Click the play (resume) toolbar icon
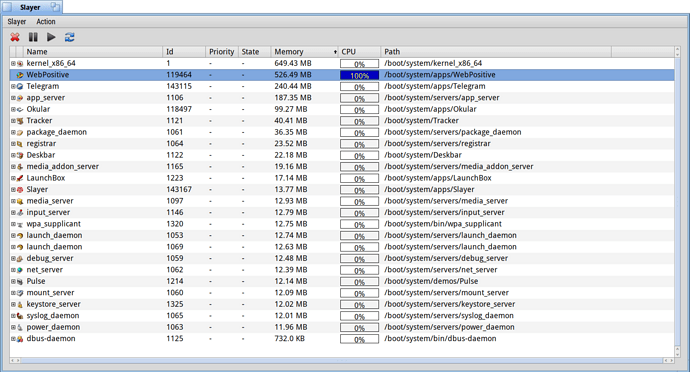Image resolution: width=690 pixels, height=372 pixels. tap(51, 37)
